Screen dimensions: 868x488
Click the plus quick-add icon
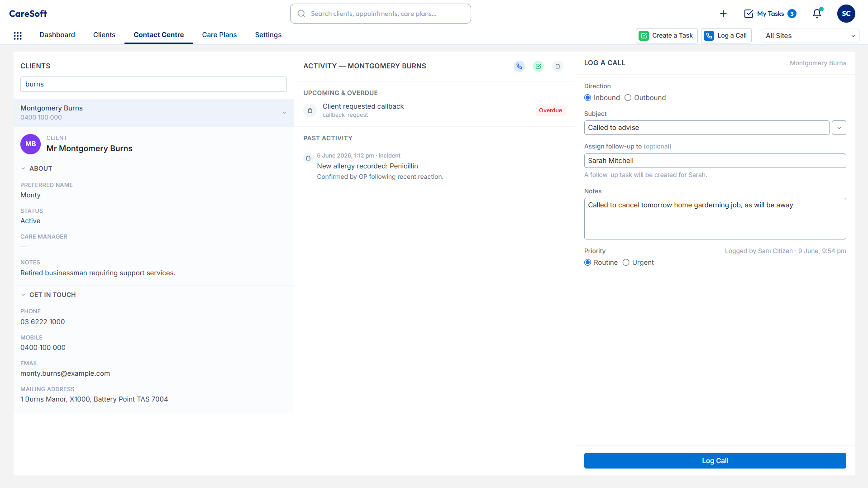[723, 14]
